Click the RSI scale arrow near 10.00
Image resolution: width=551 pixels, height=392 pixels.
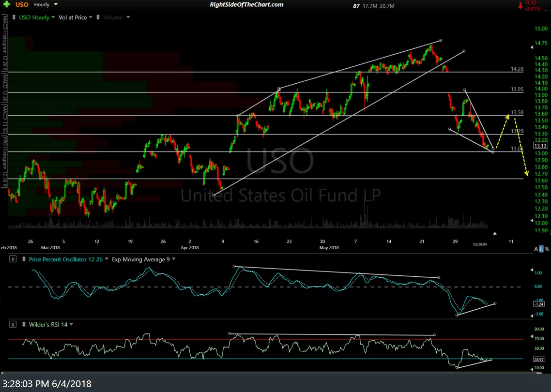point(532,369)
